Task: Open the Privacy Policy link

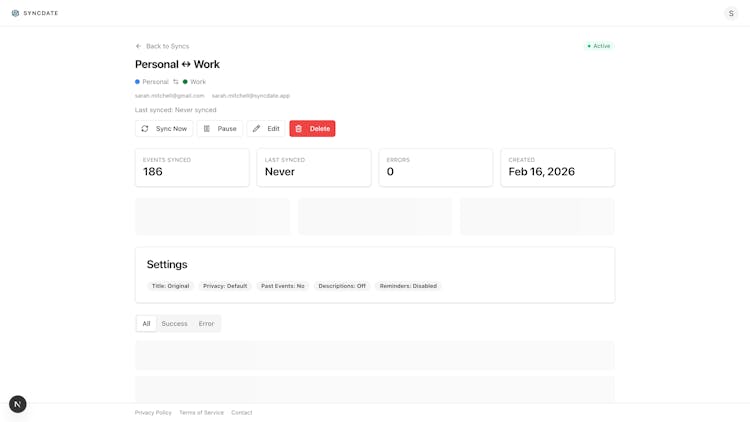Action: tap(153, 413)
